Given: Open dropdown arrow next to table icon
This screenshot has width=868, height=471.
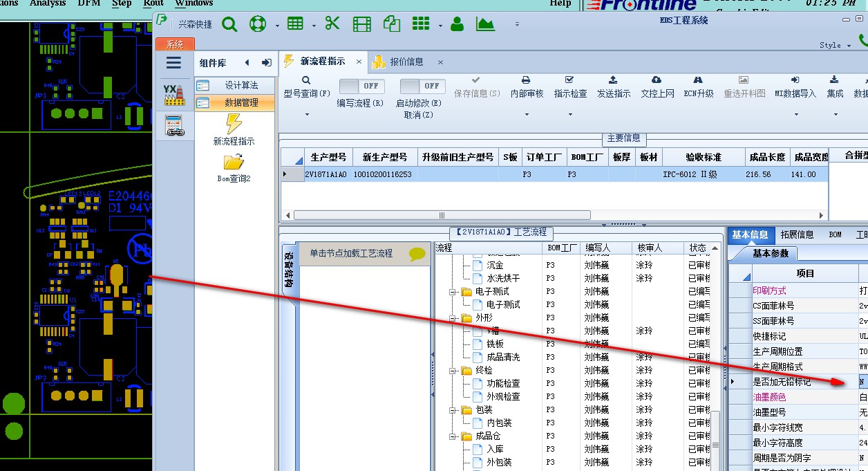Looking at the screenshot, I should (x=314, y=26).
